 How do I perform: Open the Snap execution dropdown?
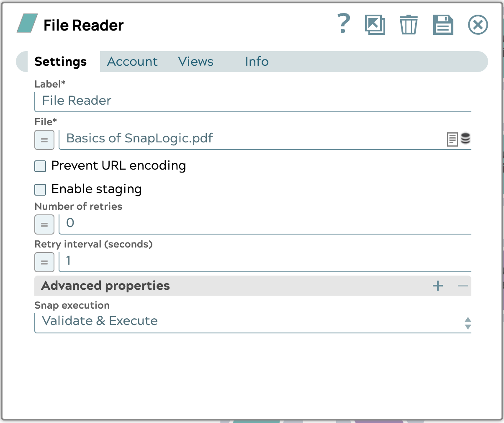click(252, 322)
